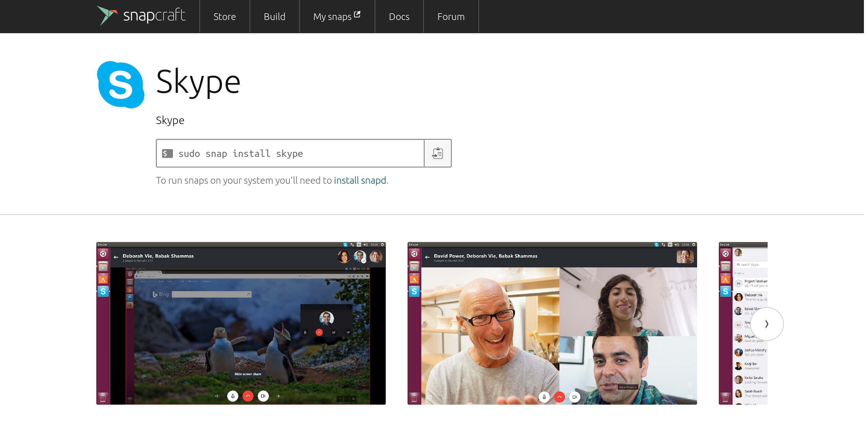Visit the Forum link
The image size is (868, 446).
(451, 17)
